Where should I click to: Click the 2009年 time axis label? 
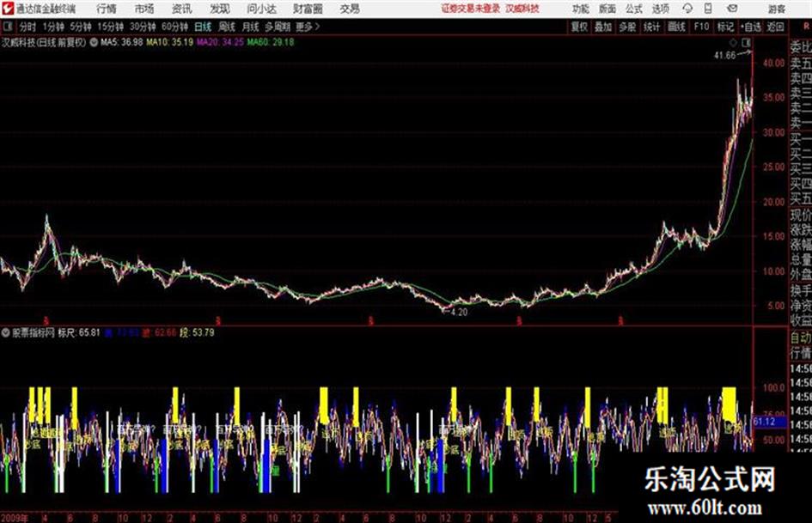point(15,517)
